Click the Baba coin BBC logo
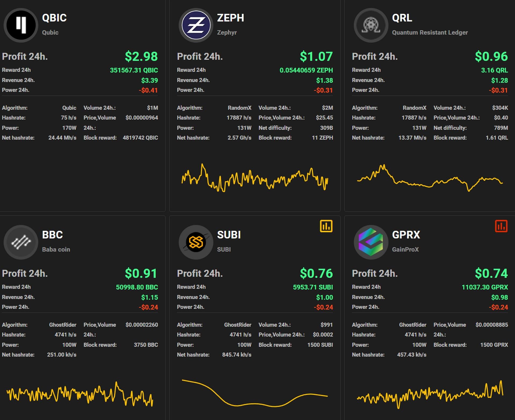 pyautogui.click(x=21, y=242)
